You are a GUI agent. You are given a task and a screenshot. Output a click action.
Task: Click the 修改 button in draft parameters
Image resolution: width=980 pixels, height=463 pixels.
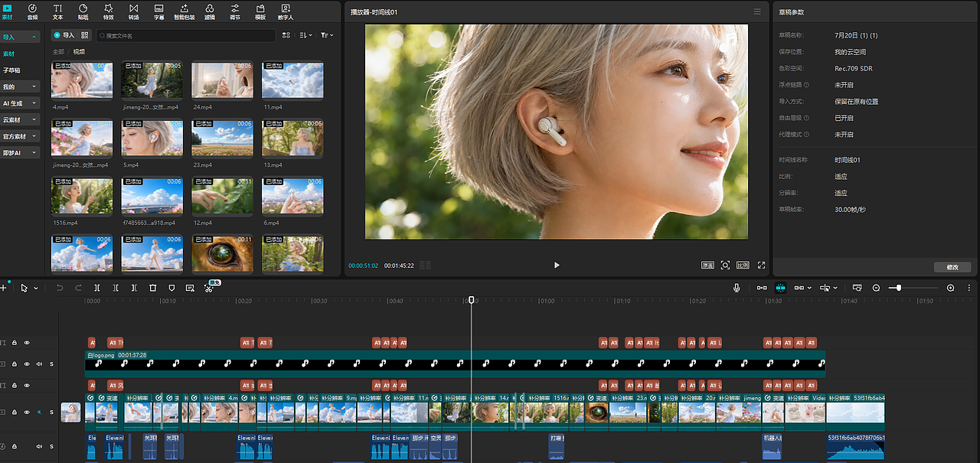point(952,267)
